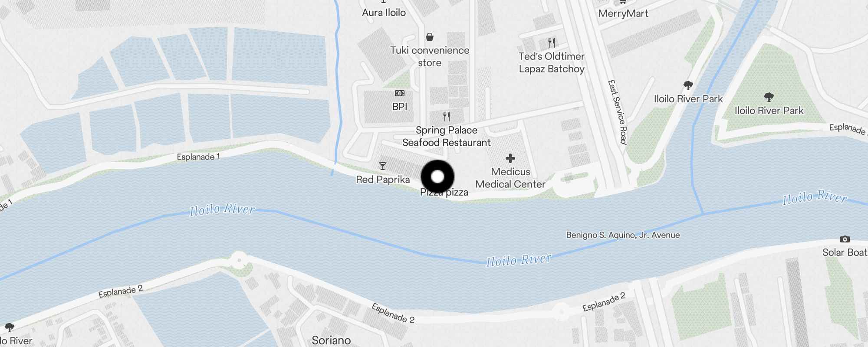Click the right Iloilo River Park tree icon
The image size is (868, 347).
coord(769,97)
